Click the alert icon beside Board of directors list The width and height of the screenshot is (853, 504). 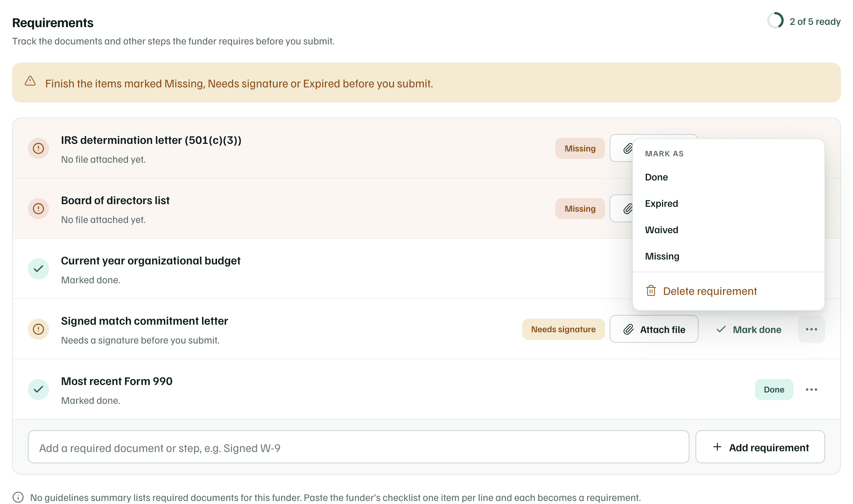click(x=38, y=209)
